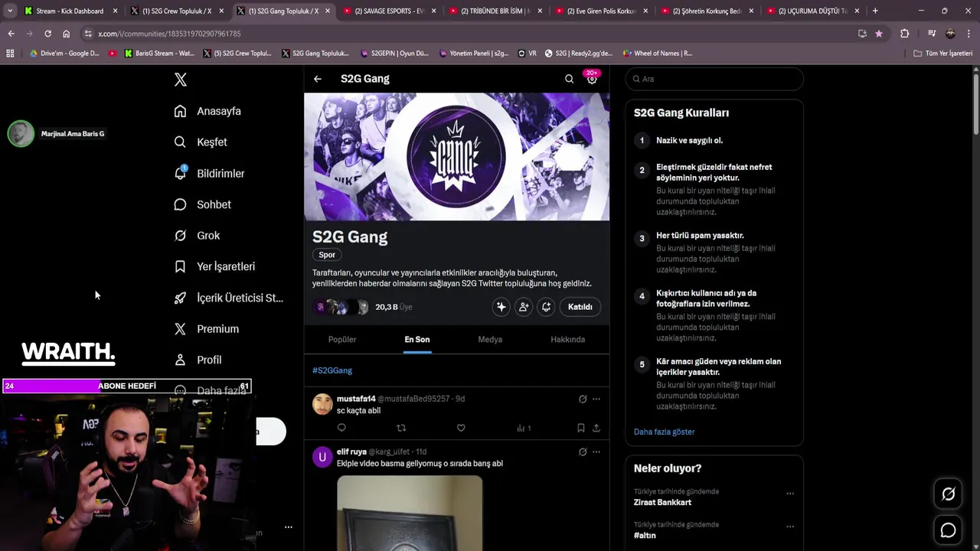The image size is (980, 551).
Task: Open the floating messages chat button
Action: click(948, 530)
